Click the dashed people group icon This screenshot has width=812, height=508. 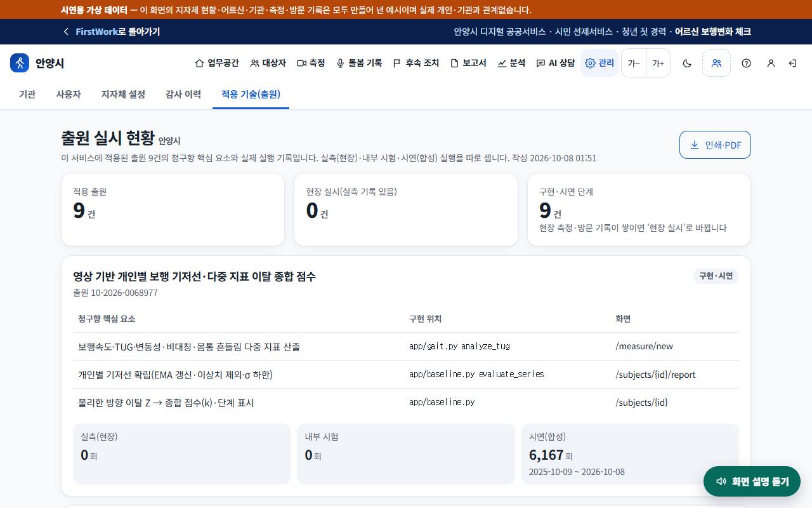pyautogui.click(x=716, y=63)
